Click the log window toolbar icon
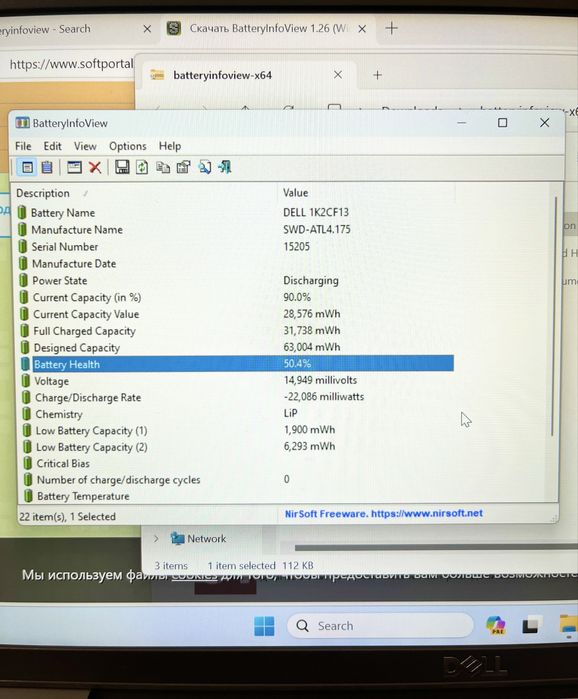 pyautogui.click(x=74, y=168)
